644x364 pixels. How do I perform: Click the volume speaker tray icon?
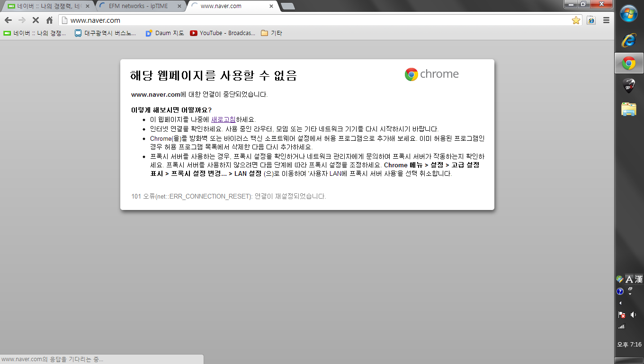634,315
